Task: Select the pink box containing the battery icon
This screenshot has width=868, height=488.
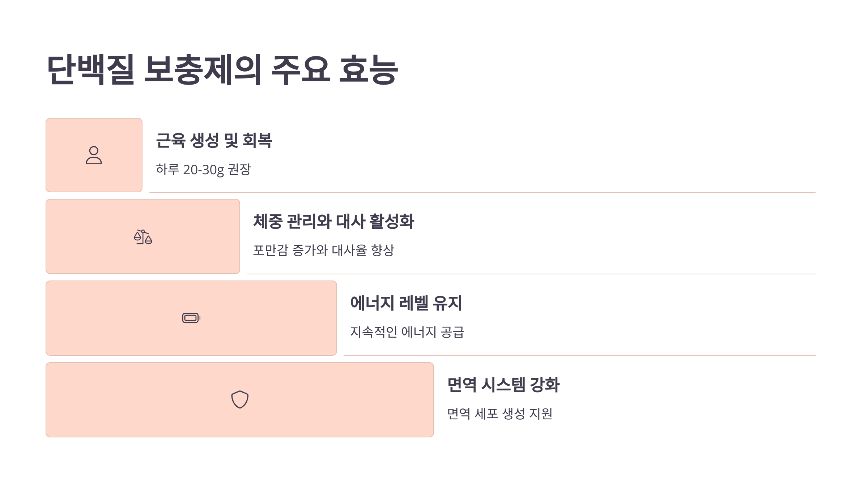Action: coord(191,318)
